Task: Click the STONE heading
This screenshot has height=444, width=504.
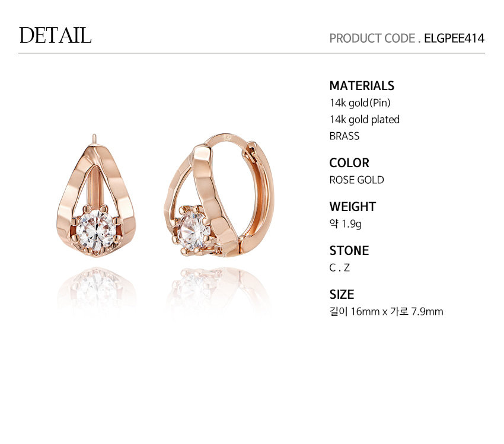Action: [x=349, y=251]
